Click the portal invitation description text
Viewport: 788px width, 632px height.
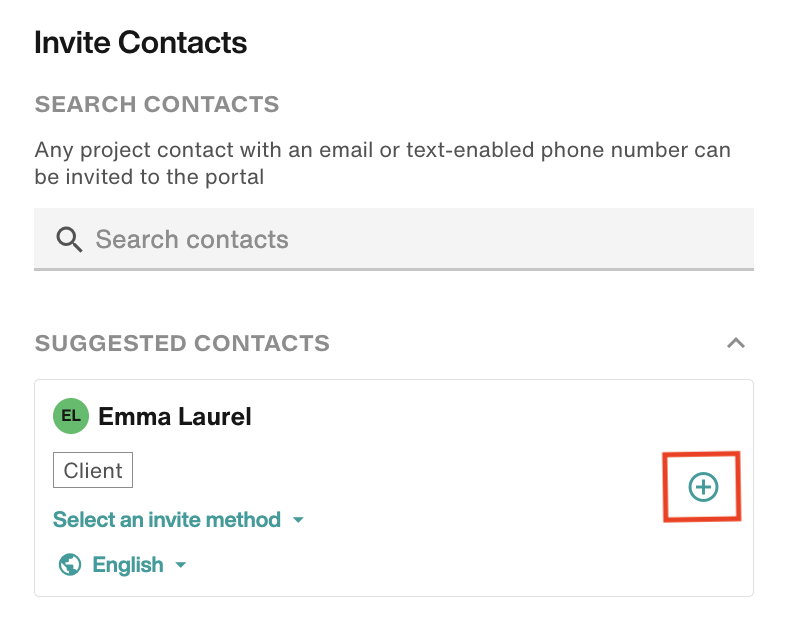click(382, 163)
